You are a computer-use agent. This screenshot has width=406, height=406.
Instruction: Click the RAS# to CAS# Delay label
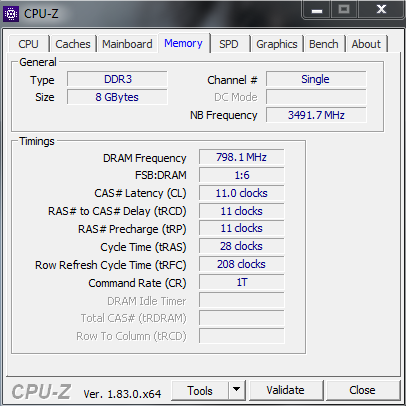point(117,211)
